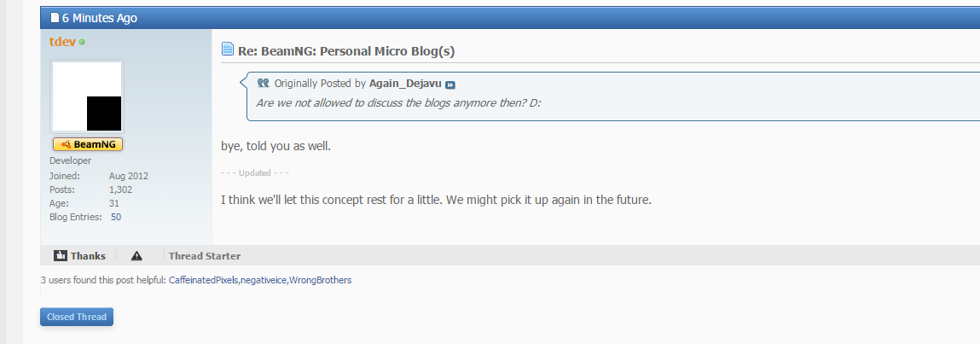
Task: Click the Re: BeamNG: Personal Micro Blog(s) title
Action: tap(346, 51)
